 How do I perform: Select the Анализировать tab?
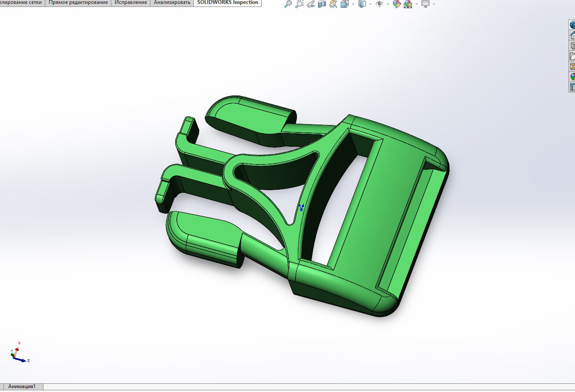point(172,3)
